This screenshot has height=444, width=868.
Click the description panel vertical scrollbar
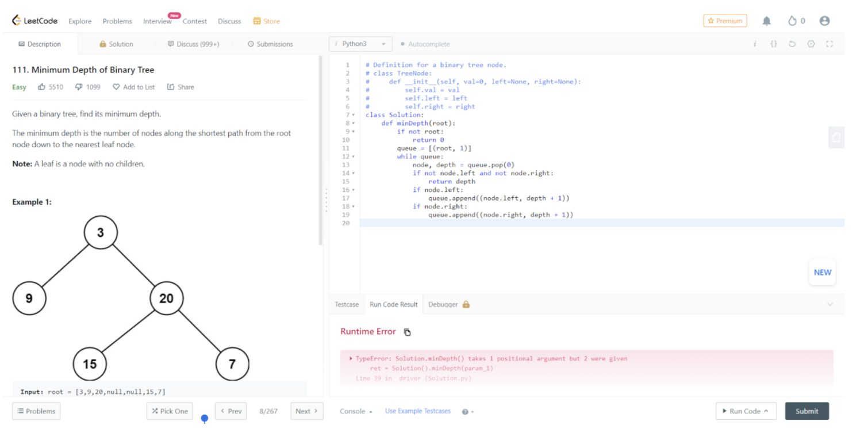coord(321,151)
